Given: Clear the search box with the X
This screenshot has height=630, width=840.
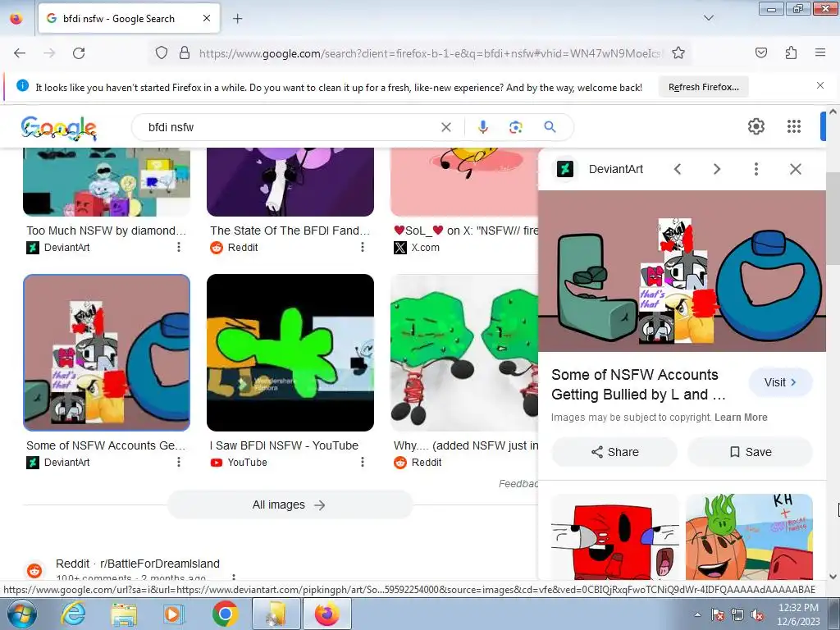Looking at the screenshot, I should point(445,127).
